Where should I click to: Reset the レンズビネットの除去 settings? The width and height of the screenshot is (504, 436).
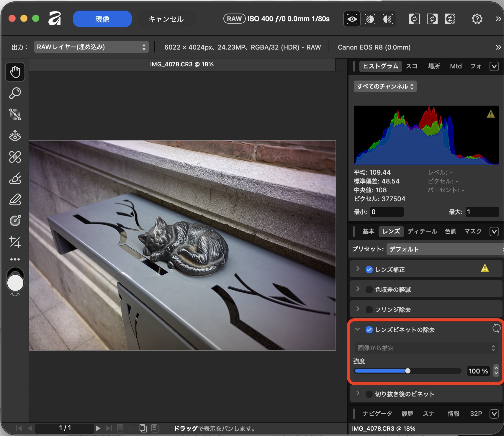pyautogui.click(x=496, y=328)
